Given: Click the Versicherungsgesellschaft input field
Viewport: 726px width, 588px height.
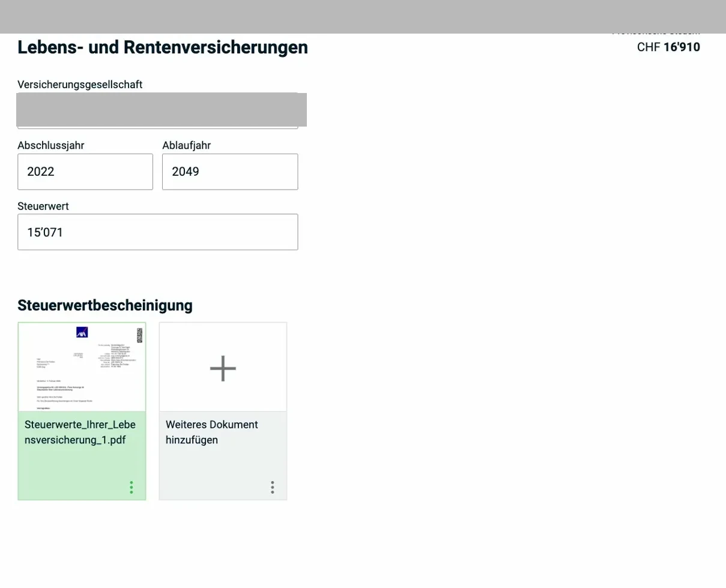Looking at the screenshot, I should [x=158, y=110].
